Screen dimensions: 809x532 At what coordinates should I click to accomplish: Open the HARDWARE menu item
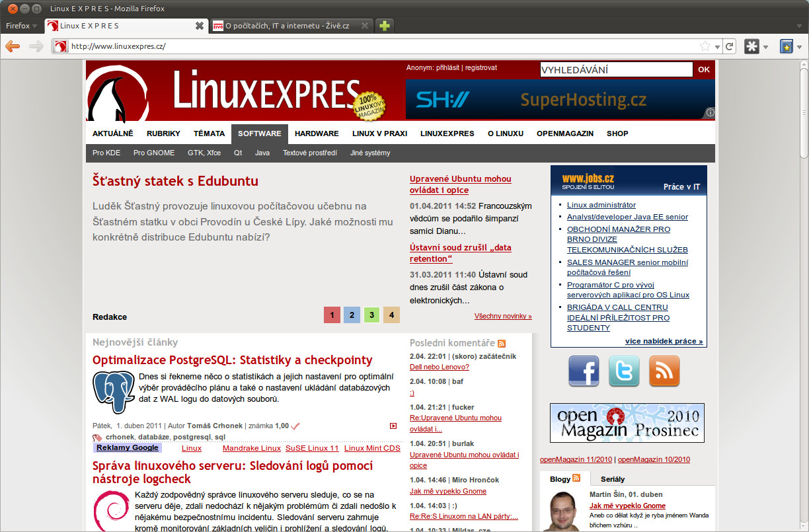coord(317,133)
